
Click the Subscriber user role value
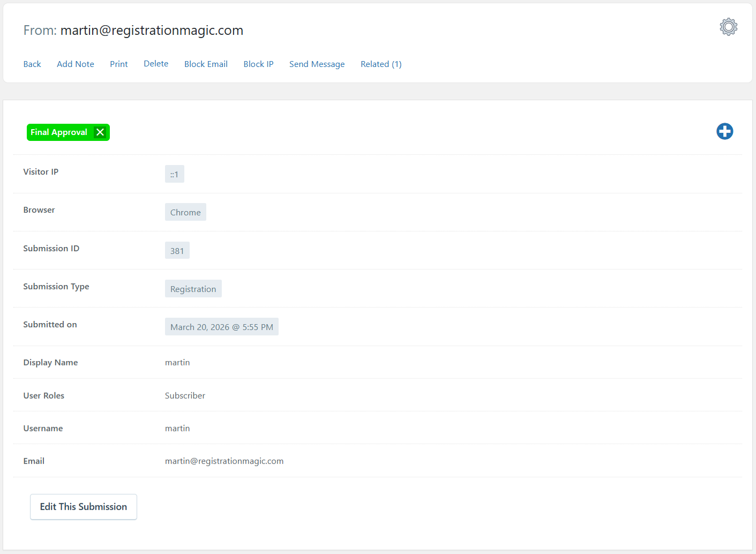tap(185, 395)
